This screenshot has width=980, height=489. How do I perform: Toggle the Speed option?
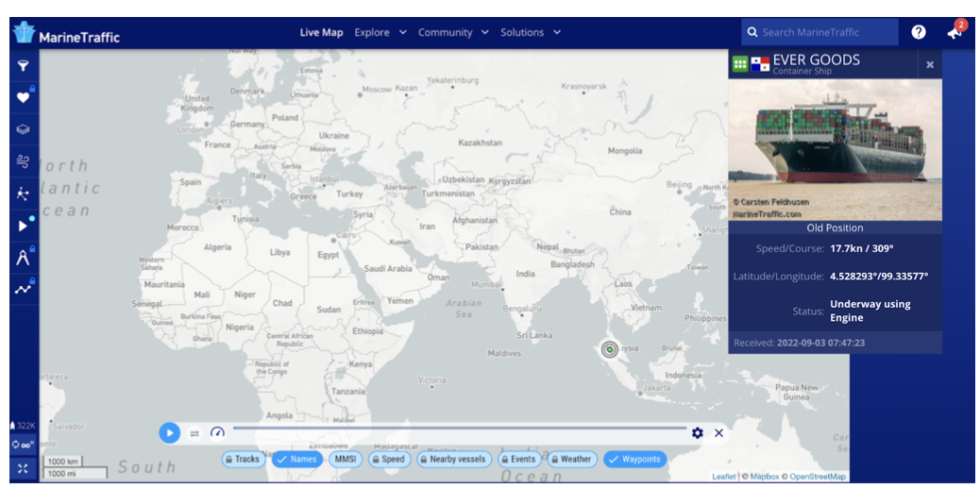coord(389,459)
